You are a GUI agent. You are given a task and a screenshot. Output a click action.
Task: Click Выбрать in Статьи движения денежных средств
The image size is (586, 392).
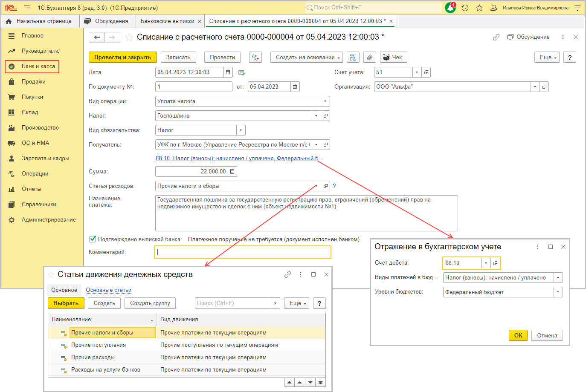click(x=66, y=303)
